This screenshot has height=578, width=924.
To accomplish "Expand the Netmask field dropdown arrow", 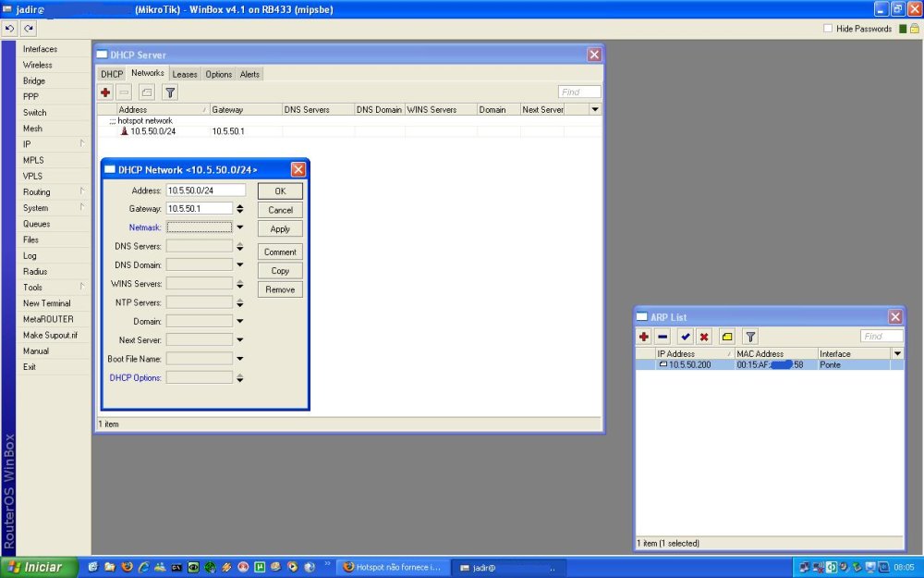I will click(240, 228).
